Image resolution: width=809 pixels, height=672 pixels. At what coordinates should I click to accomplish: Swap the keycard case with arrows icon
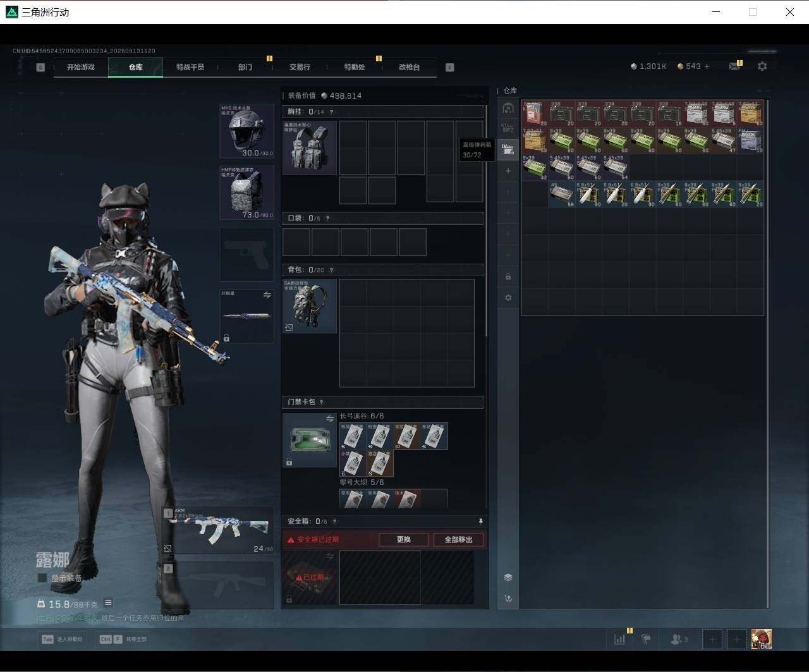coord(329,419)
